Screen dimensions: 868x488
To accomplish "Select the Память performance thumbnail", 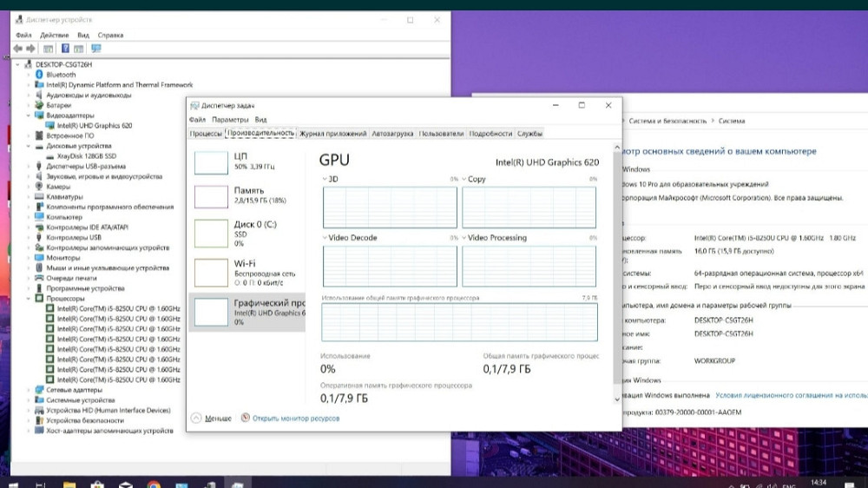I will pyautogui.click(x=246, y=195).
